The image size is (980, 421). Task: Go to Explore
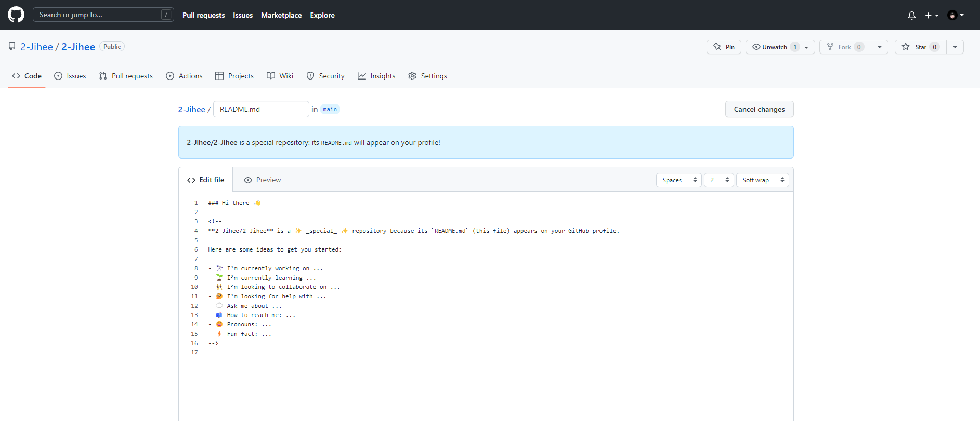pos(322,15)
